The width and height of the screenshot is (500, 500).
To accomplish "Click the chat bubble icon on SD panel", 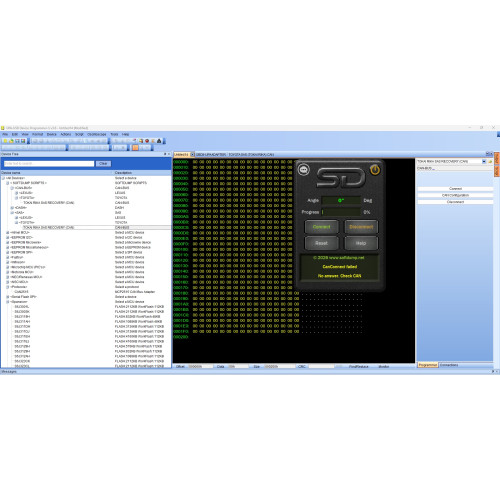I will (x=304, y=170).
